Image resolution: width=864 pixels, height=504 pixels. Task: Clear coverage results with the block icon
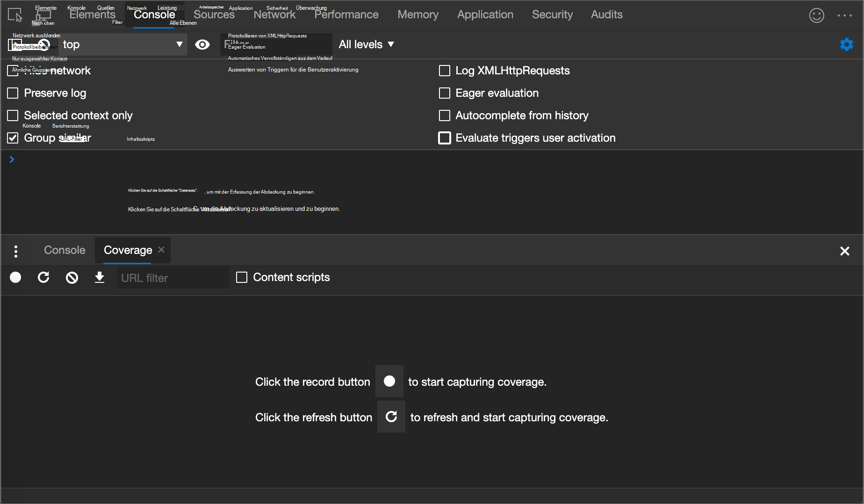point(72,278)
